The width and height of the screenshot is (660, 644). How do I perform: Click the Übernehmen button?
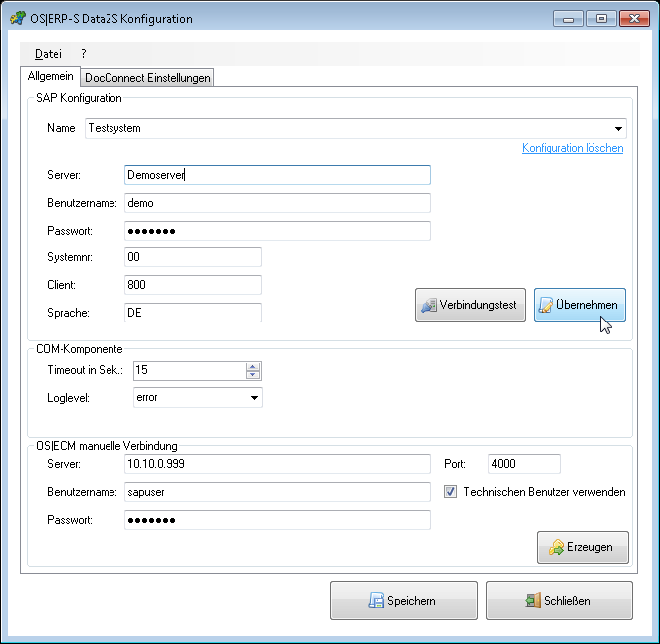point(579,305)
